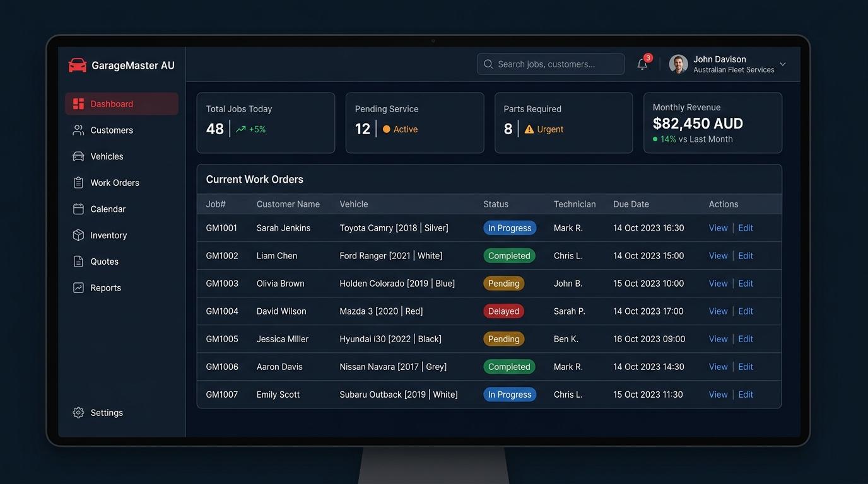Click the Due Date column header
Image resolution: width=868 pixels, height=484 pixels.
tap(631, 204)
